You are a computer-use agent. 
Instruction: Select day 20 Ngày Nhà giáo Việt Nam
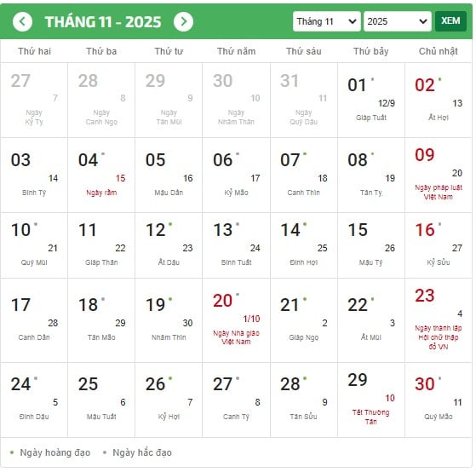pyautogui.click(x=236, y=320)
